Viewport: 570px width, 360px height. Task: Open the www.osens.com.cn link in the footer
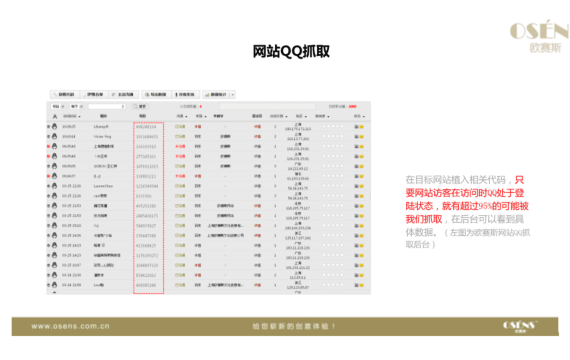(x=71, y=326)
